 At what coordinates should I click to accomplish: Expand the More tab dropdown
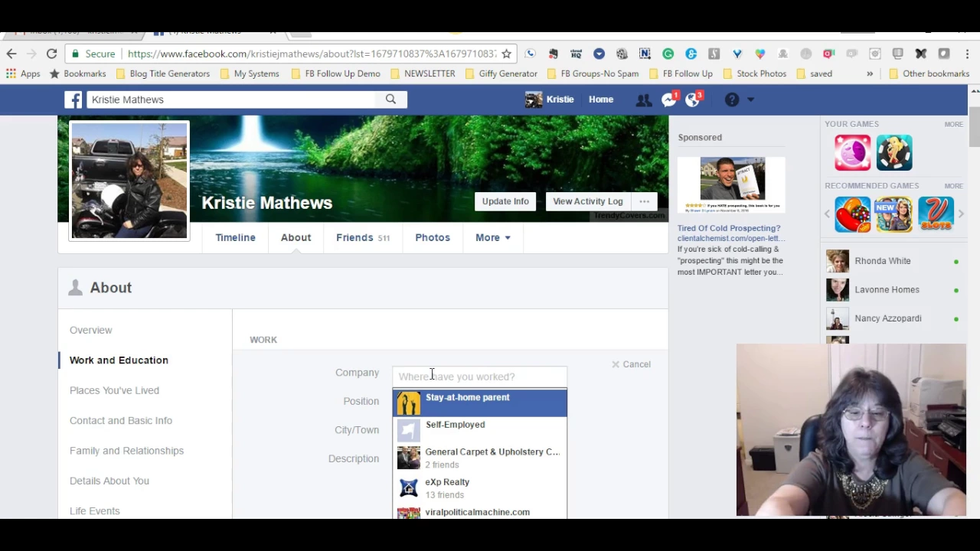pyautogui.click(x=493, y=237)
